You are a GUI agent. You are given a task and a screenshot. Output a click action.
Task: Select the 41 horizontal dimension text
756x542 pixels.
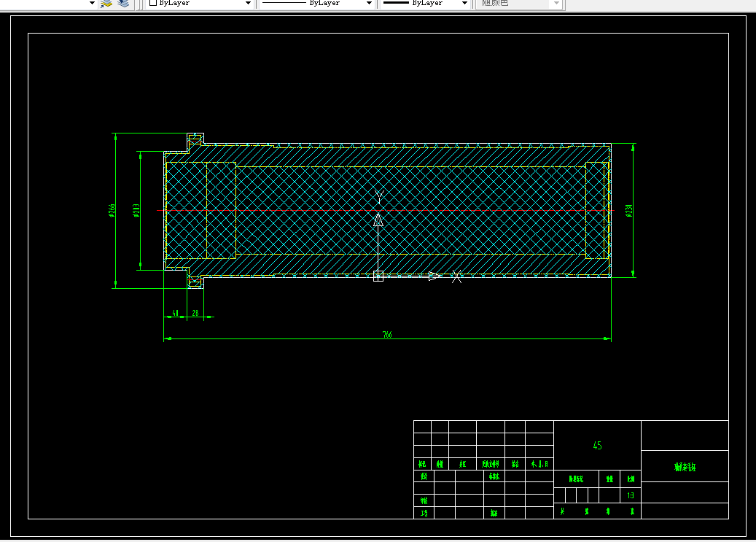pos(176,313)
